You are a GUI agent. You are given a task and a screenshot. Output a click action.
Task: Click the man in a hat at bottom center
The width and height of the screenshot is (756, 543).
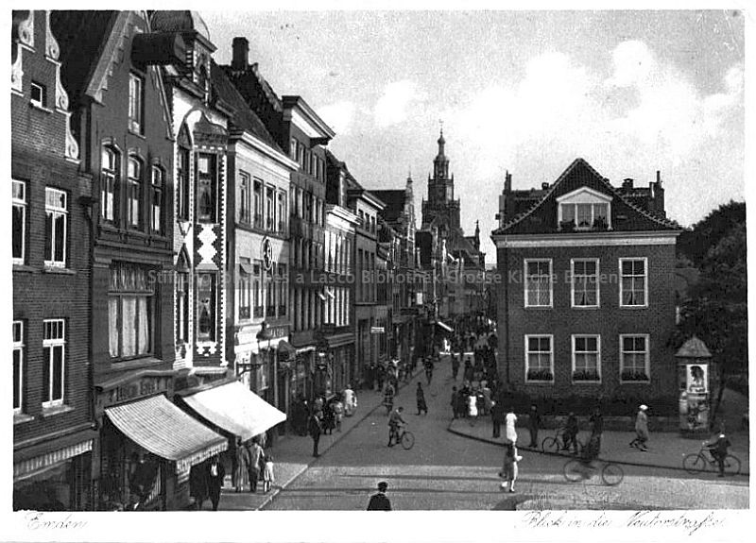380,497
